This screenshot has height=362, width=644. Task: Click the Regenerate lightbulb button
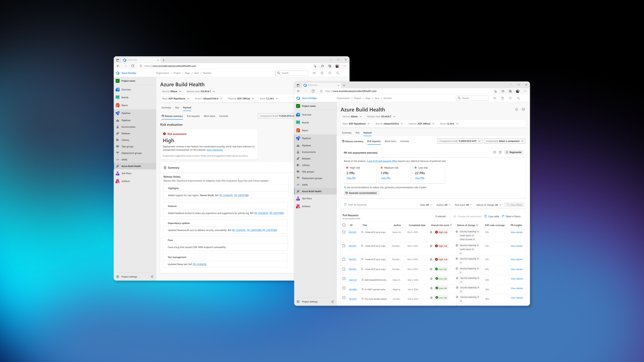pyautogui.click(x=513, y=152)
